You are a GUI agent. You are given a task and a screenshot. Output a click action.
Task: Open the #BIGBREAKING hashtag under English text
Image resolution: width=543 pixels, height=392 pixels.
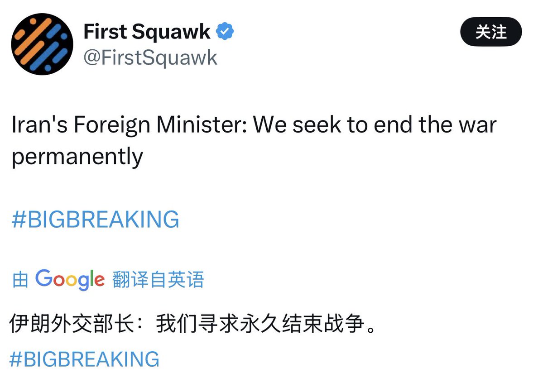point(95,220)
